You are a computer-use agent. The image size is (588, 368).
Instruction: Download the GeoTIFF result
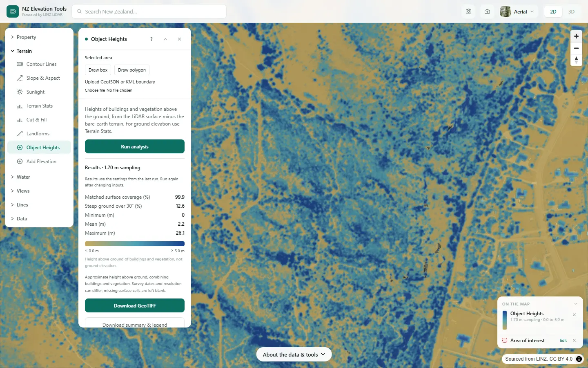pos(135,305)
